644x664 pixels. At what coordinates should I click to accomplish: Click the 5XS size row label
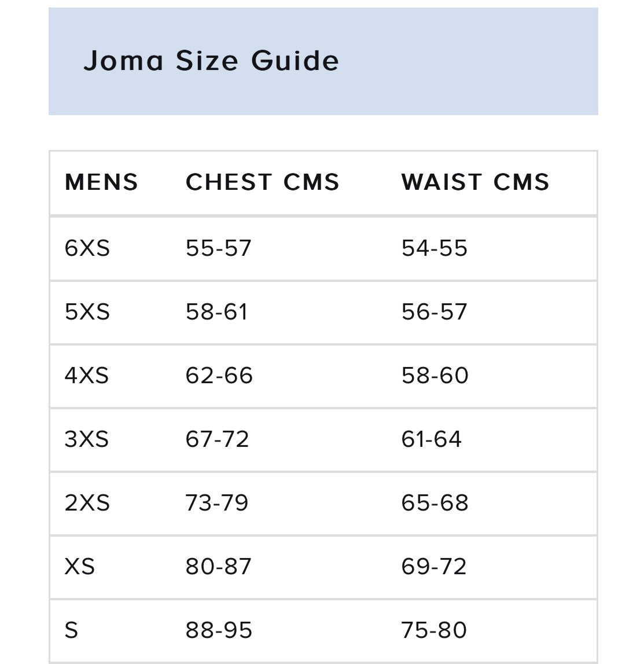(87, 311)
